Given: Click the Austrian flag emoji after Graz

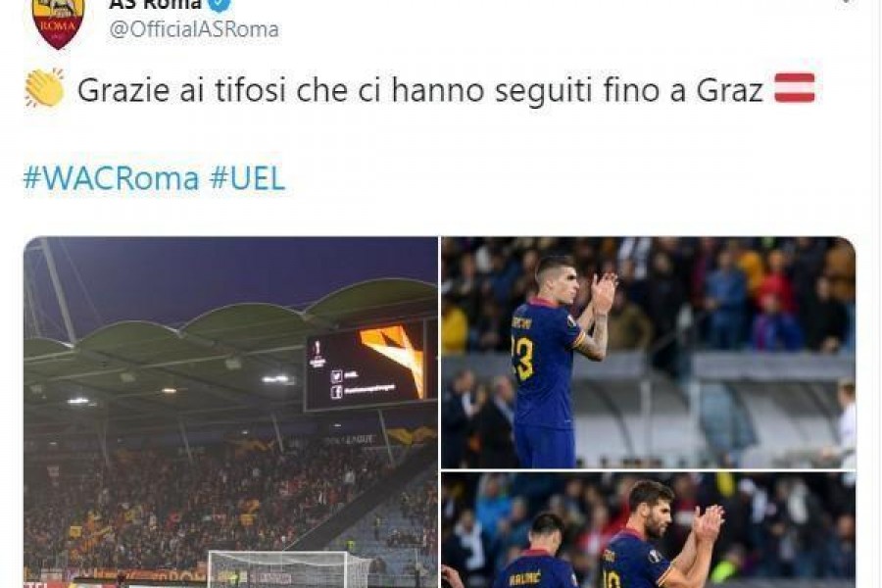Looking at the screenshot, I should point(794,88).
